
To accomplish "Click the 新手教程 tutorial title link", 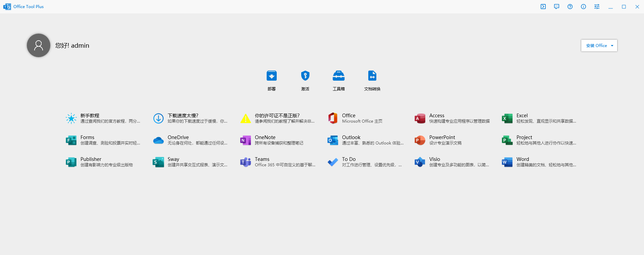I will (x=90, y=116).
